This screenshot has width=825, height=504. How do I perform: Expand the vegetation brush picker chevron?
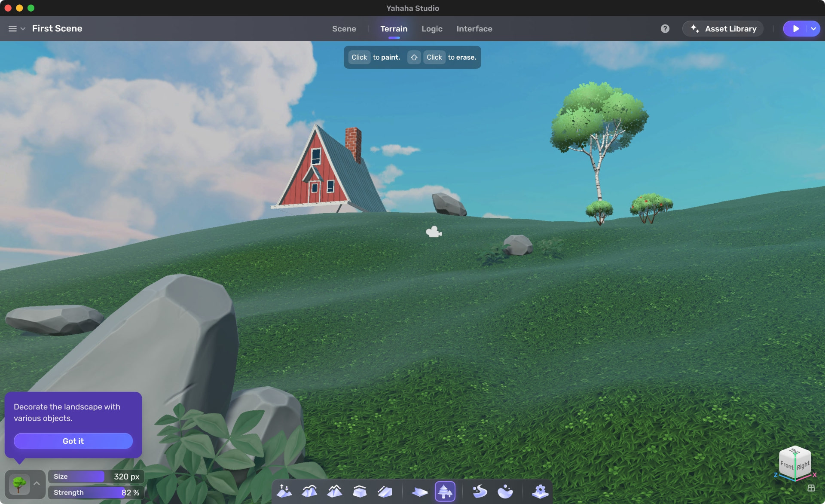(x=37, y=484)
